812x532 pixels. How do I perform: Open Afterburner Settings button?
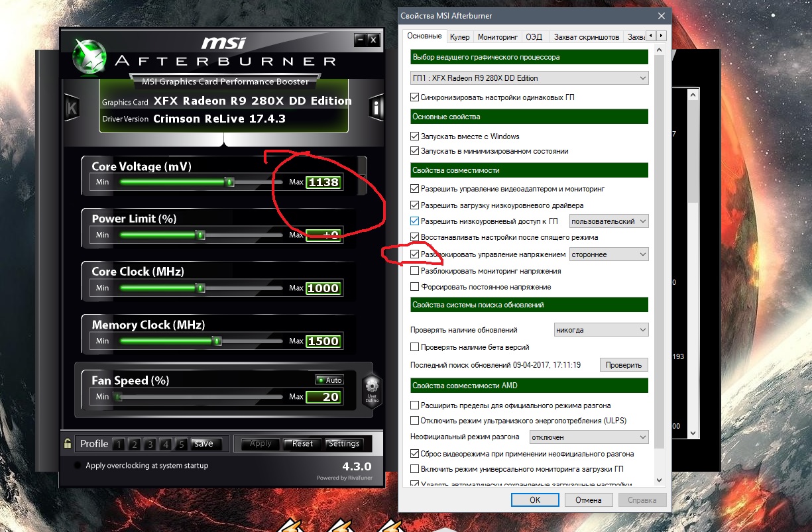pos(344,444)
